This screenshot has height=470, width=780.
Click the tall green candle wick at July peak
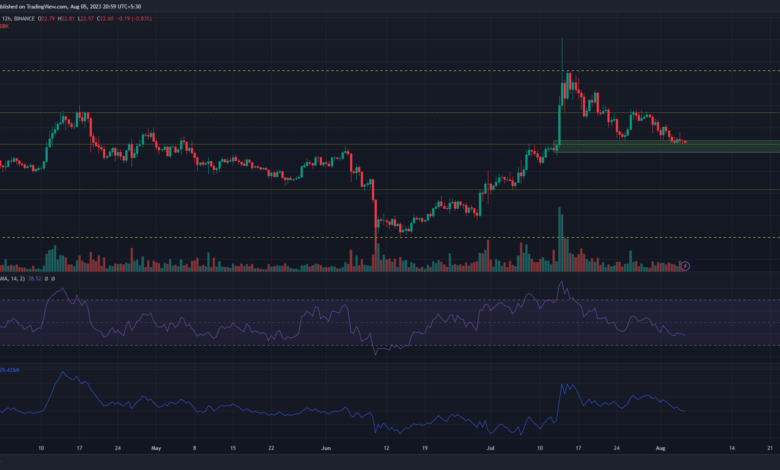point(562,55)
